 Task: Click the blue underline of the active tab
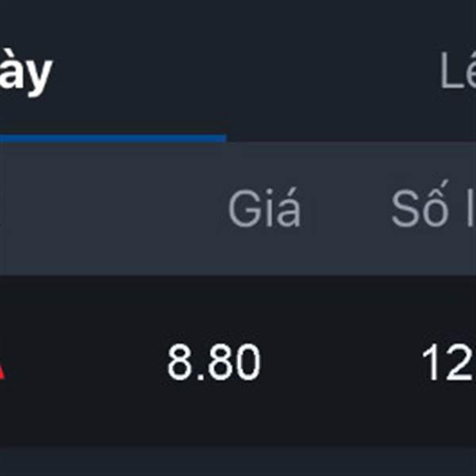(113, 138)
